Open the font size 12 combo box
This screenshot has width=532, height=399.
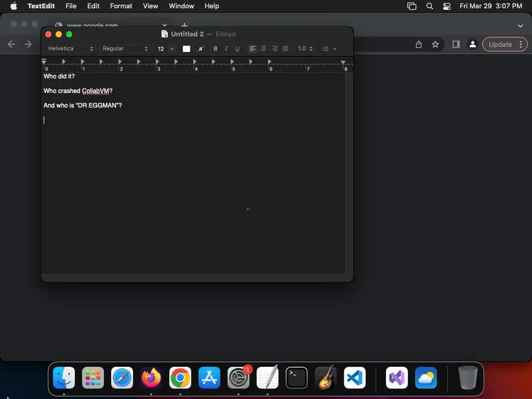pyautogui.click(x=166, y=48)
